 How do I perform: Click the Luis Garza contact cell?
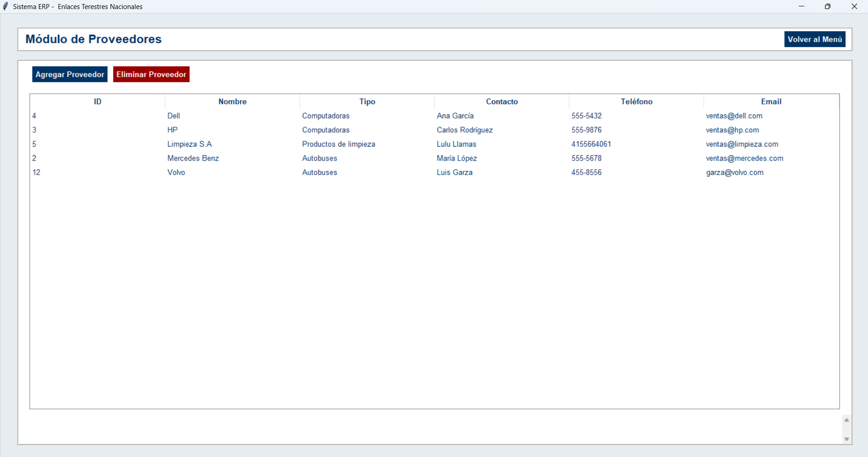click(455, 172)
